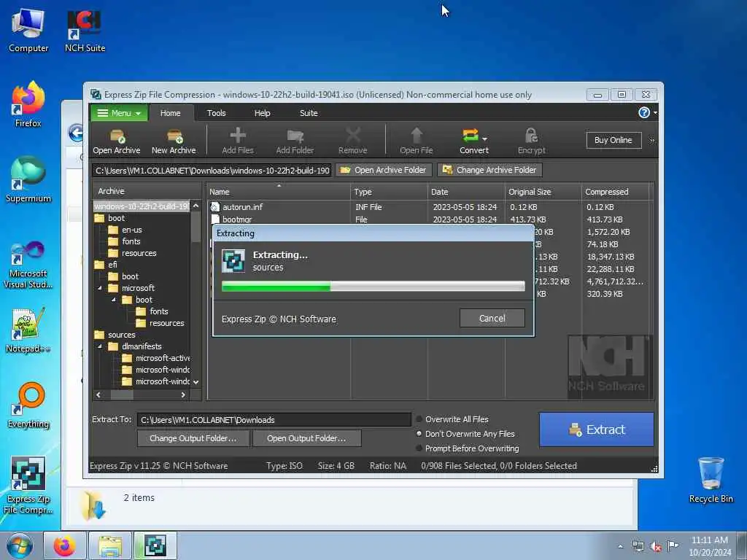The height and width of the screenshot is (560, 747).
Task: Click Buy Online button
Action: [x=614, y=140]
